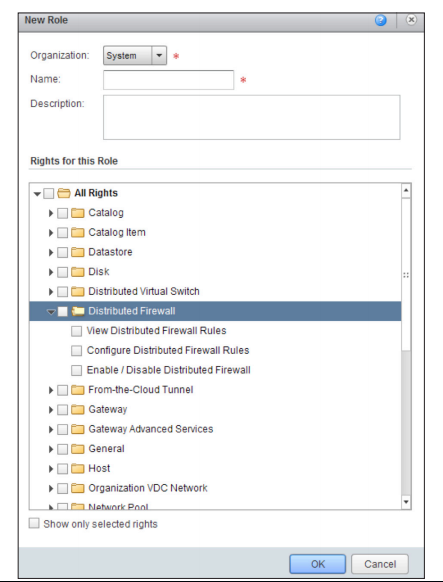Click the Host folder icon
This screenshot has width=443, height=582.
tap(78, 469)
